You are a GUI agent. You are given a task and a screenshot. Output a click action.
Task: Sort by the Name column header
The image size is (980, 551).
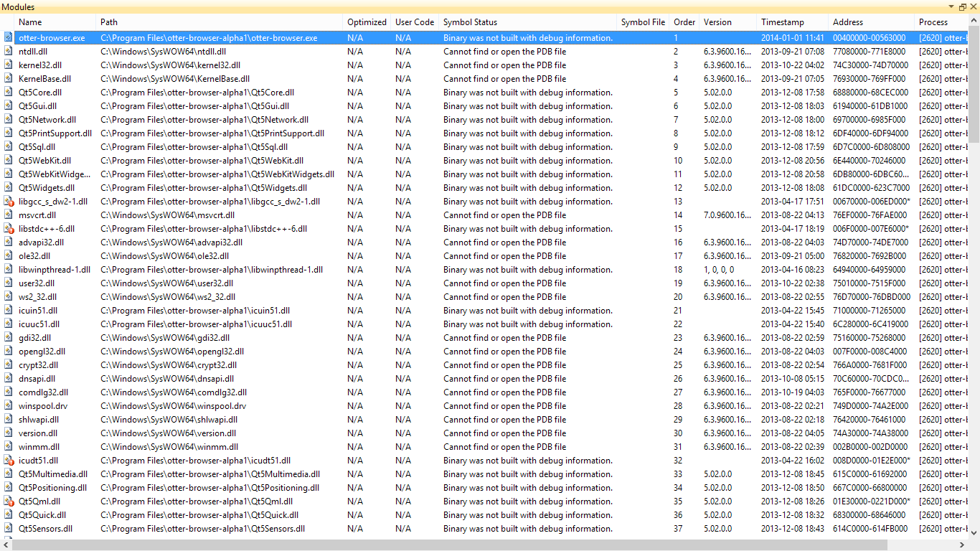55,22
